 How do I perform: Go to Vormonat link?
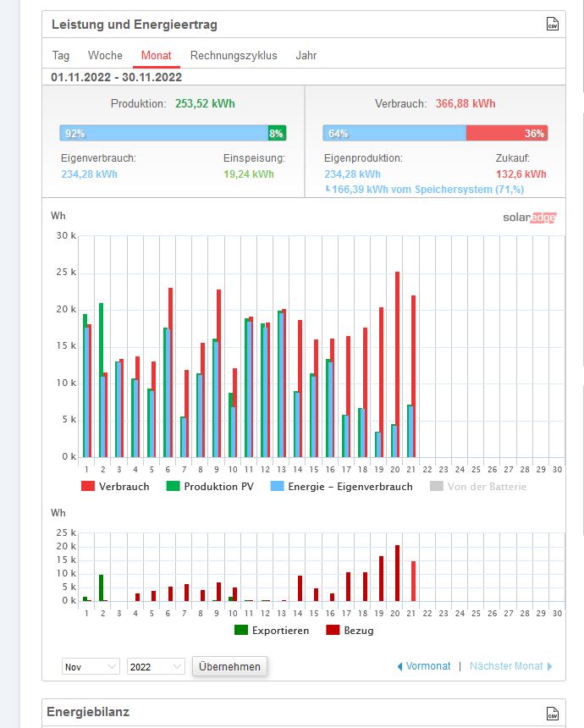click(x=428, y=666)
